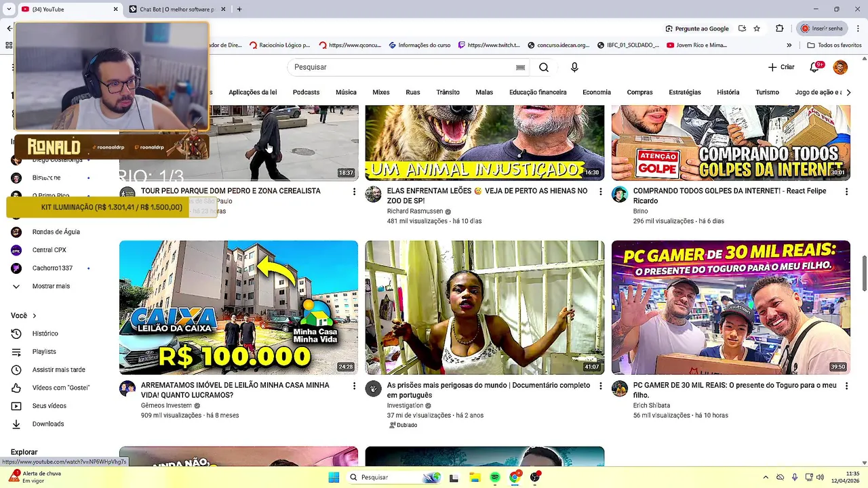Select the Turismo category chip
The image size is (868, 488).
point(768,92)
